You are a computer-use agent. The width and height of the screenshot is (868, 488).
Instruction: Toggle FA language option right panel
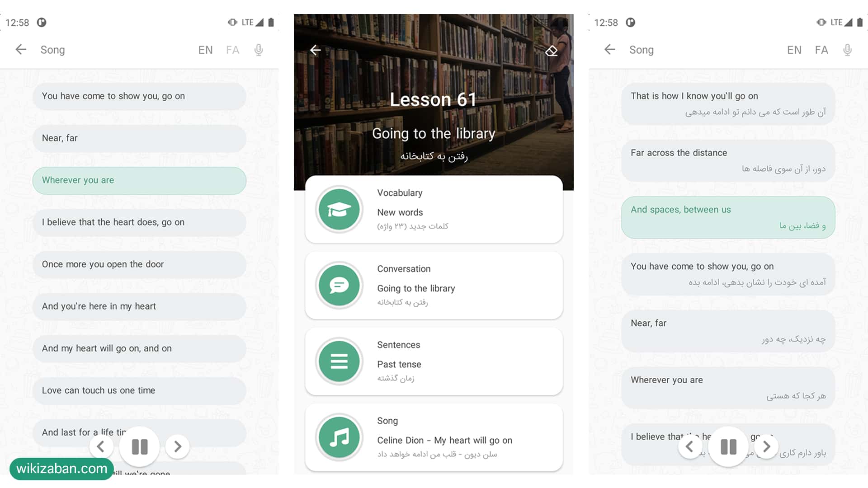pyautogui.click(x=822, y=50)
